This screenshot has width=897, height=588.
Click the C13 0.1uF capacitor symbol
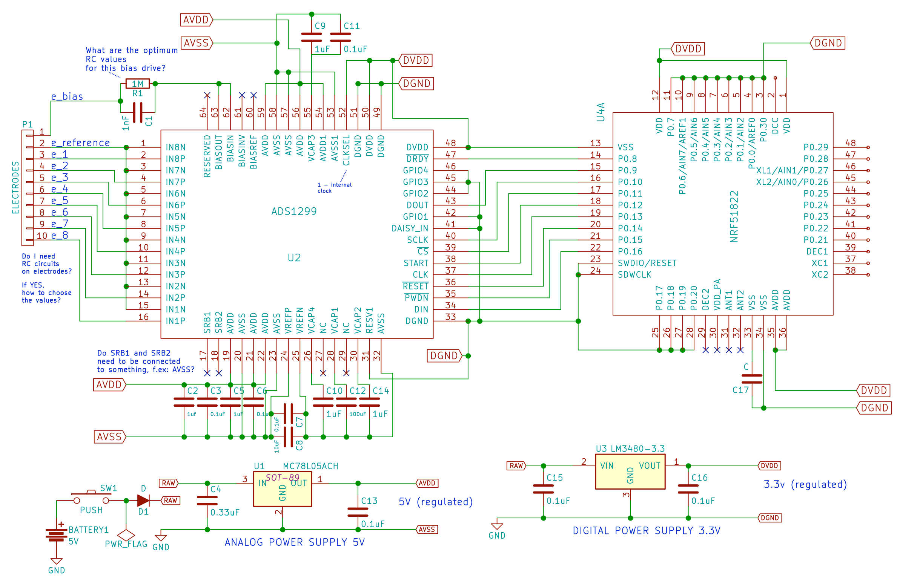pyautogui.click(x=358, y=512)
